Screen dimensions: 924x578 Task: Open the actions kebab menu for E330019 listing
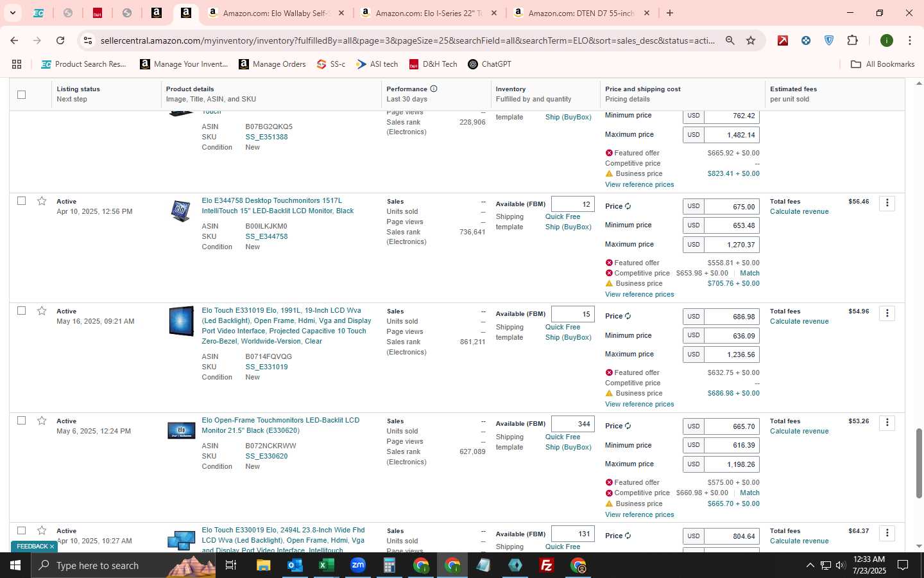point(887,533)
